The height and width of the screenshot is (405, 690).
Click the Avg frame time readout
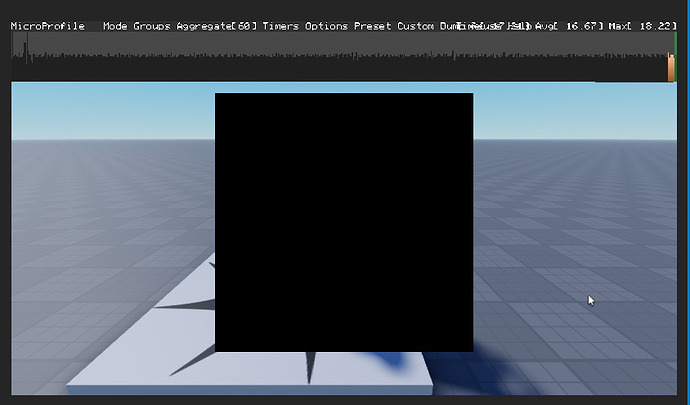(569, 26)
